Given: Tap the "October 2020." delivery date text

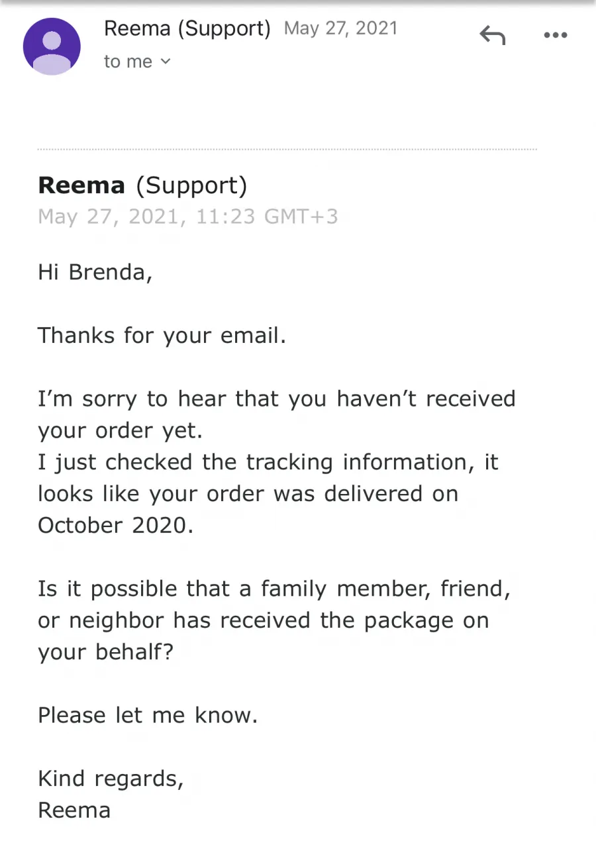Looking at the screenshot, I should 116,525.
